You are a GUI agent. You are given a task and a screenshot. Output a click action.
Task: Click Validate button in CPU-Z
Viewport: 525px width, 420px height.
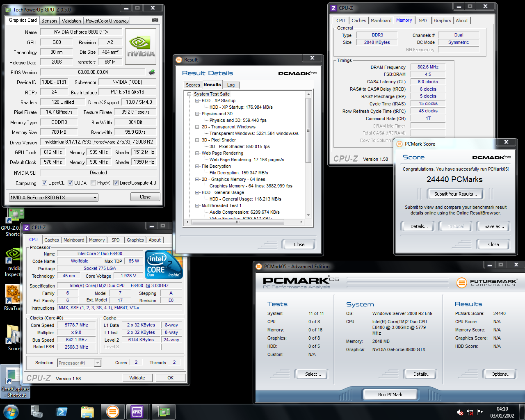[137, 378]
